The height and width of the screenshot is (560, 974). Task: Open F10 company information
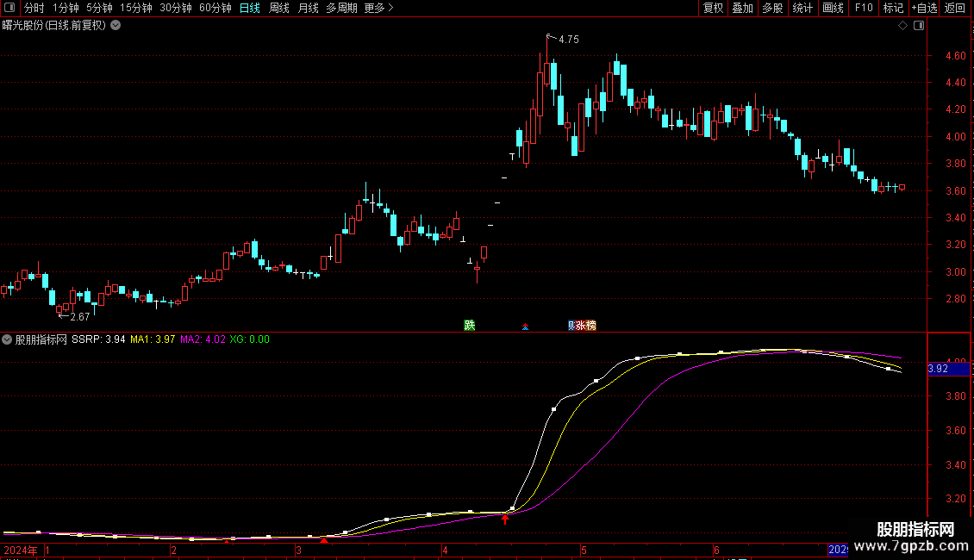pos(864,8)
